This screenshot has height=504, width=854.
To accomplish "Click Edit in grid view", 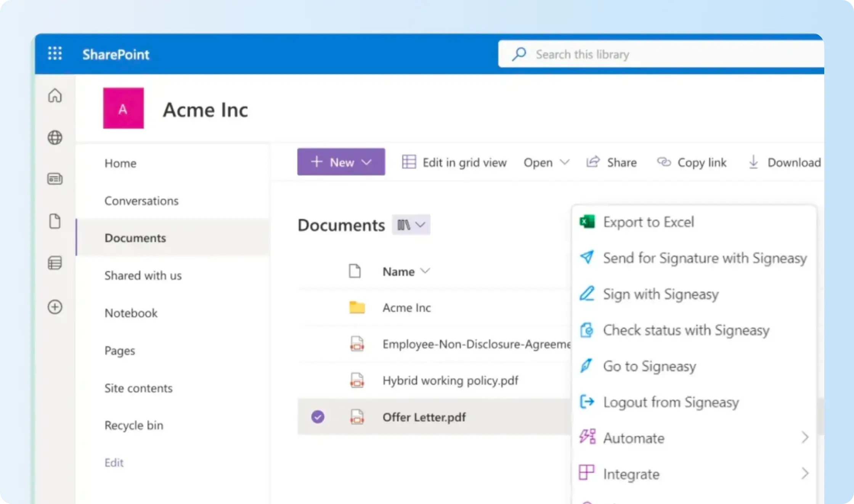I will (x=454, y=162).
